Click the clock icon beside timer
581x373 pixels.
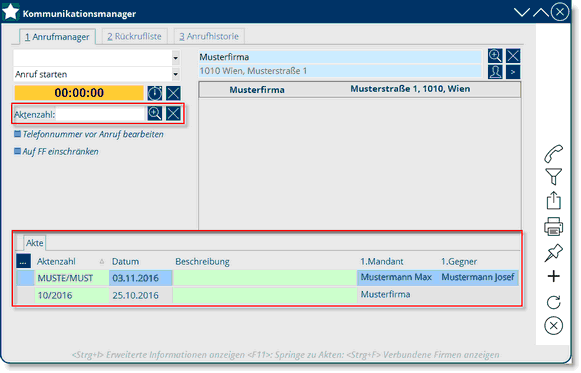(x=155, y=93)
